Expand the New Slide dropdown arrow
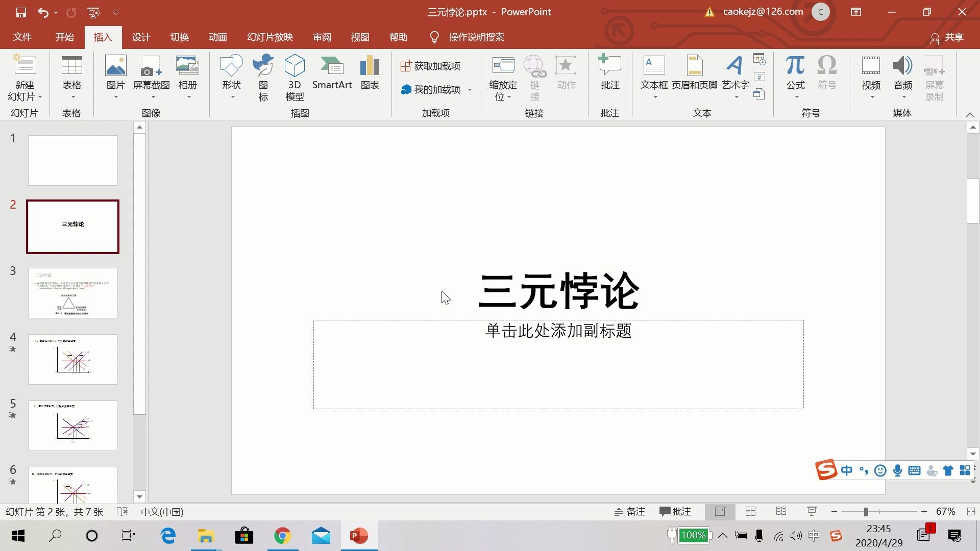The height and width of the screenshot is (551, 980). 40,97
